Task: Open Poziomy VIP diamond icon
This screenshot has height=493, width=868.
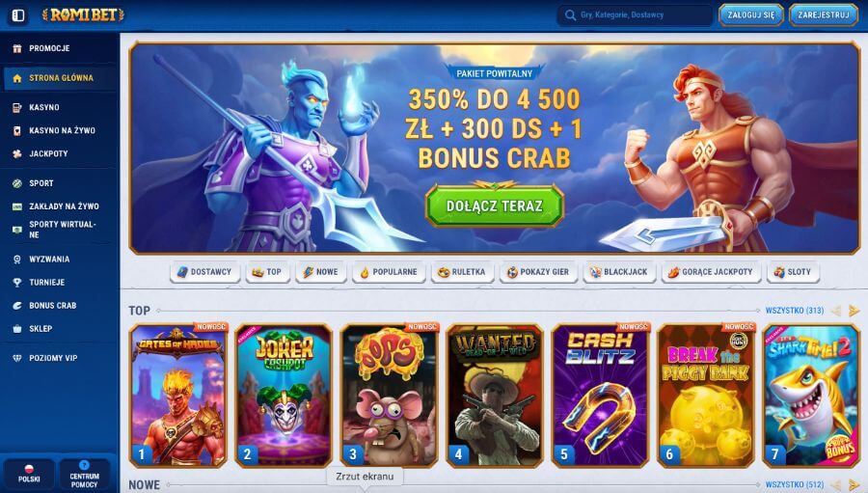Action: [17, 358]
